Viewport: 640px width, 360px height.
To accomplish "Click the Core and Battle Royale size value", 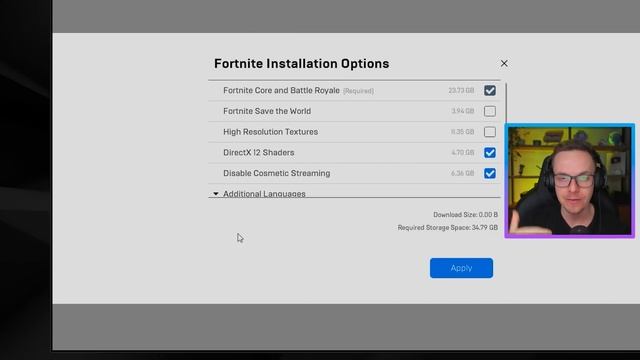I will (x=461, y=91).
